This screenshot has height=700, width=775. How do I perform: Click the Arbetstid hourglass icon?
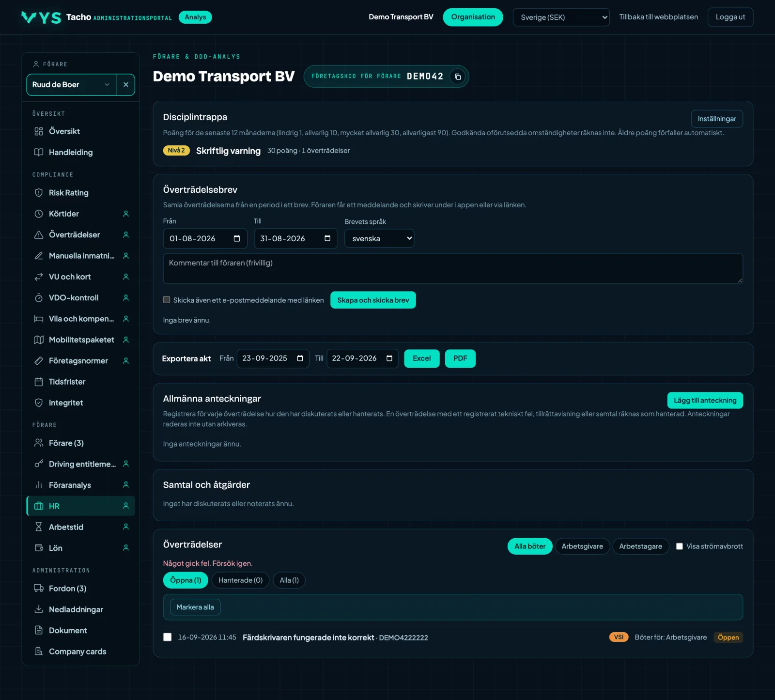pyautogui.click(x=39, y=527)
